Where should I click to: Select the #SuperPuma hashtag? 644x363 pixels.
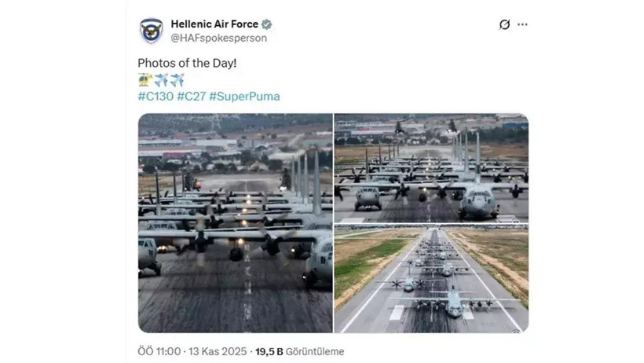244,97
